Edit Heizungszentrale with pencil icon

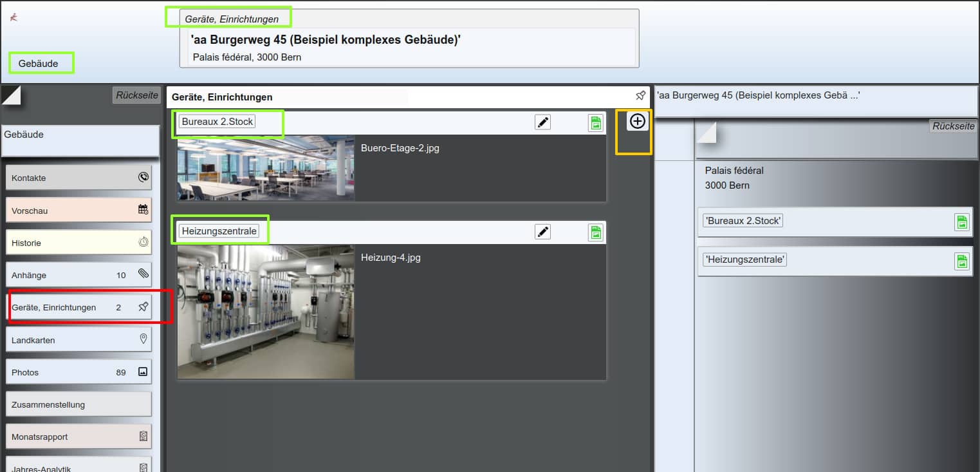542,232
